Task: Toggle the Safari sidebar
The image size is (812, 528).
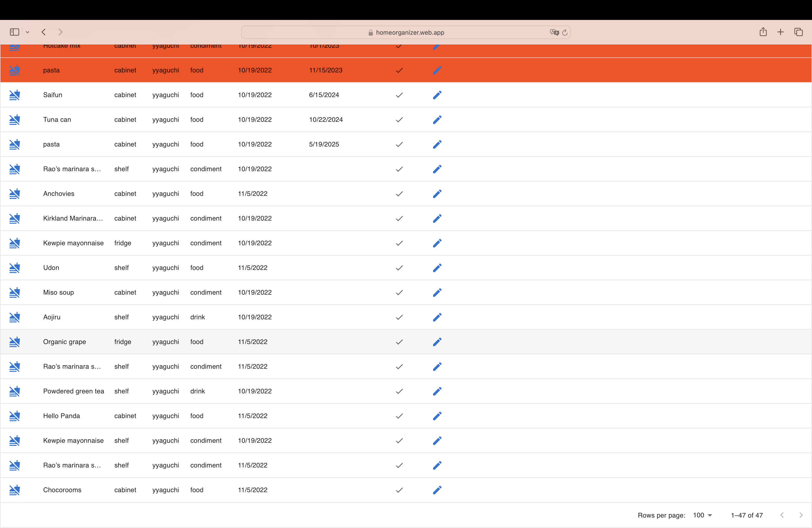Action: point(14,32)
